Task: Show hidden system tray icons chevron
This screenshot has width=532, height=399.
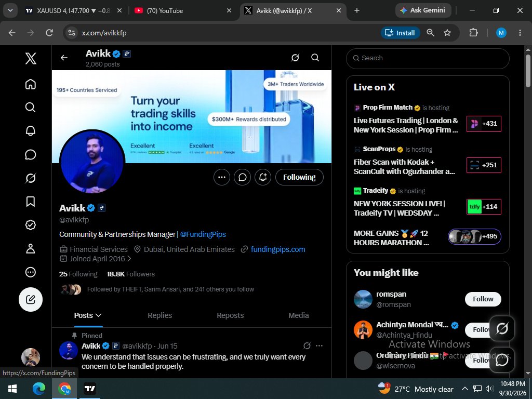Action: click(465, 389)
